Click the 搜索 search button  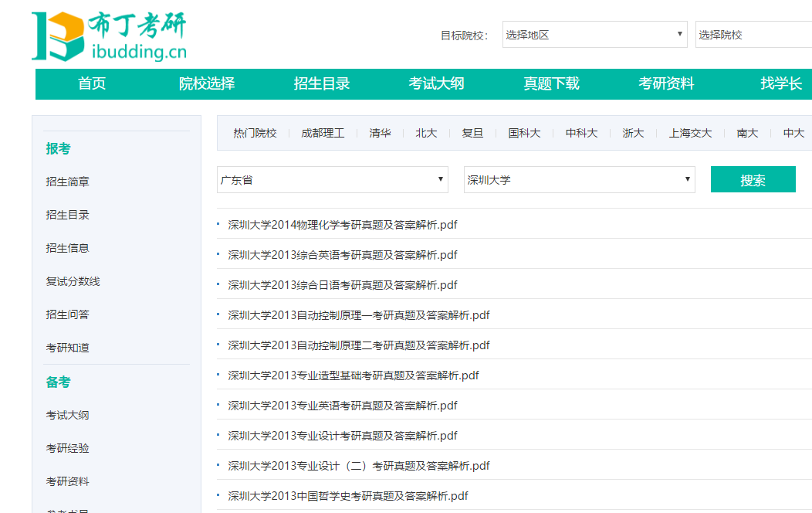[753, 180]
